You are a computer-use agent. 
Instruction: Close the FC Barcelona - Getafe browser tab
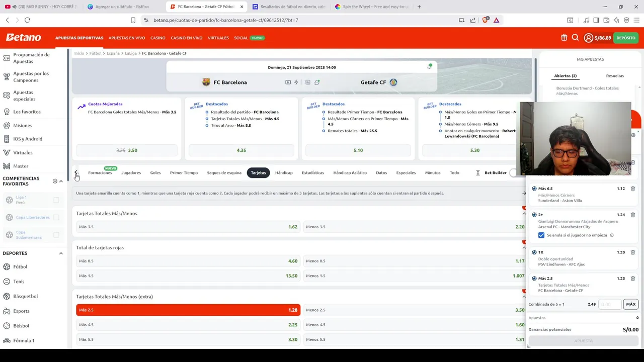tap(242, 7)
